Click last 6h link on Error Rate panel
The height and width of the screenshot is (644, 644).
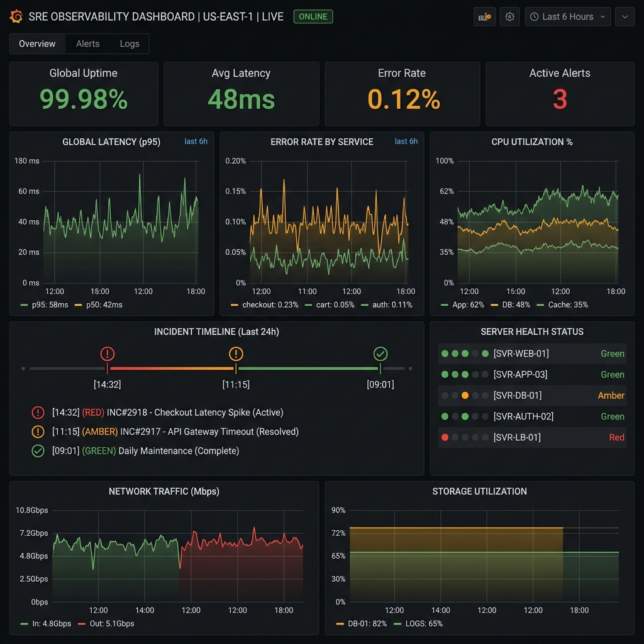[x=406, y=142]
